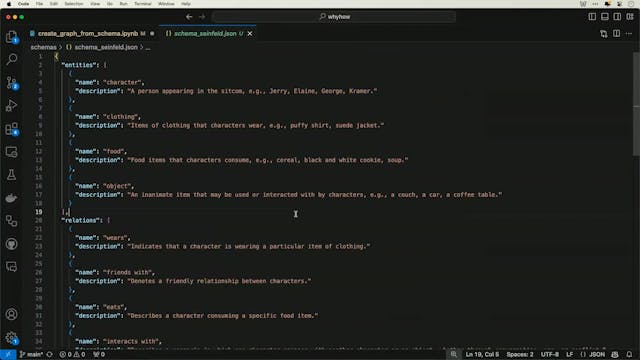Switch to create_graph_from_schema.ipynb tab
The height and width of the screenshot is (360, 640).
click(88, 33)
